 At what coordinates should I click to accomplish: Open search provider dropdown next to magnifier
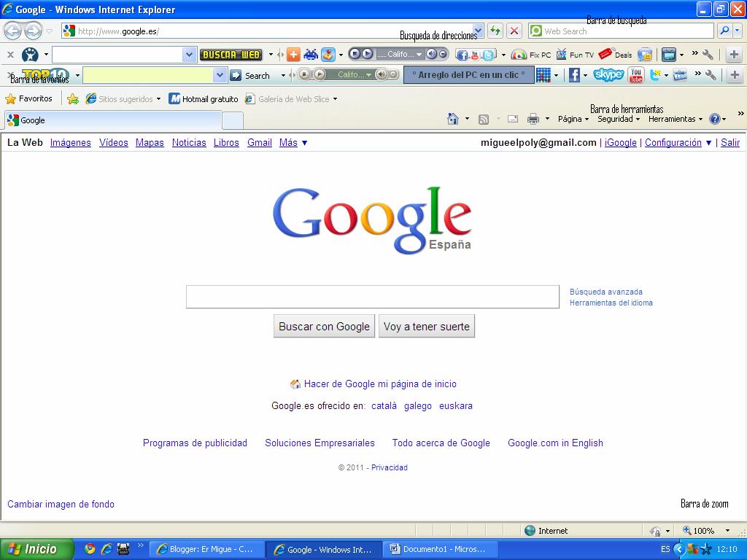738,31
